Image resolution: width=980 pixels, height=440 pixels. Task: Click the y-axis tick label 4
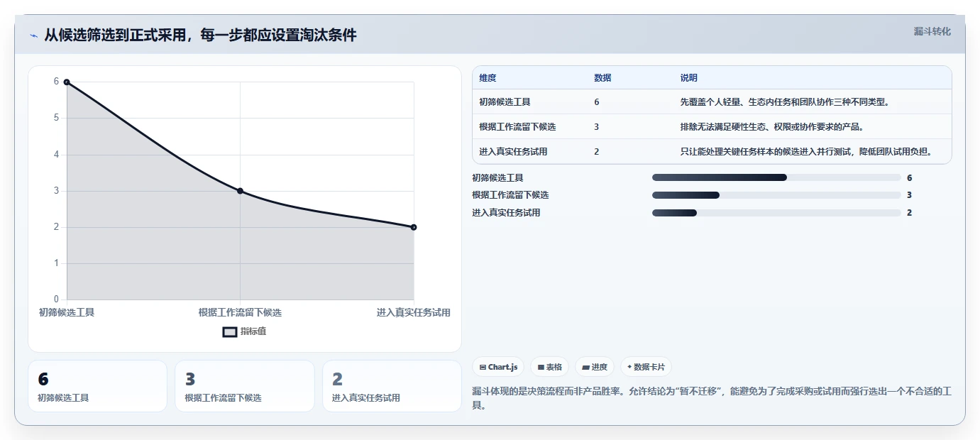(x=56, y=155)
